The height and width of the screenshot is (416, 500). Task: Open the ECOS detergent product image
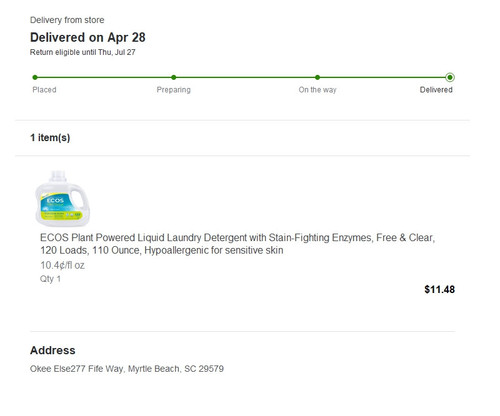[x=62, y=198]
